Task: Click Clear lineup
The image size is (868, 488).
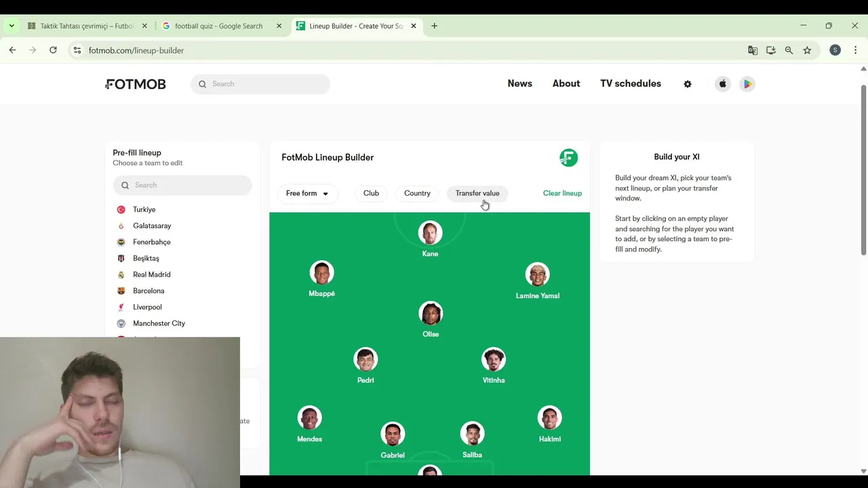Action: tap(562, 193)
